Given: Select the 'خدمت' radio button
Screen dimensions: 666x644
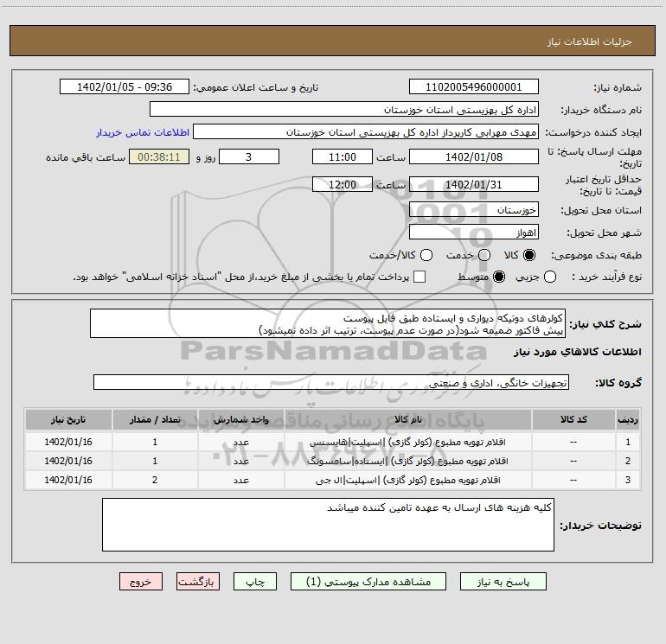Looking at the screenshot, I should click(484, 255).
